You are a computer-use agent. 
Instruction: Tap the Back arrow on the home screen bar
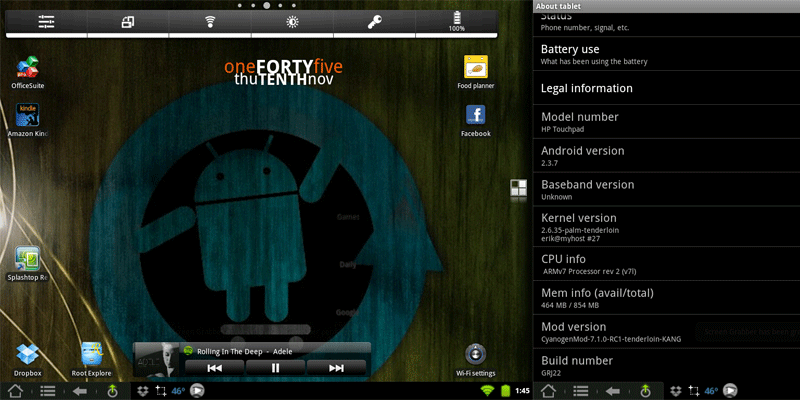point(80,391)
